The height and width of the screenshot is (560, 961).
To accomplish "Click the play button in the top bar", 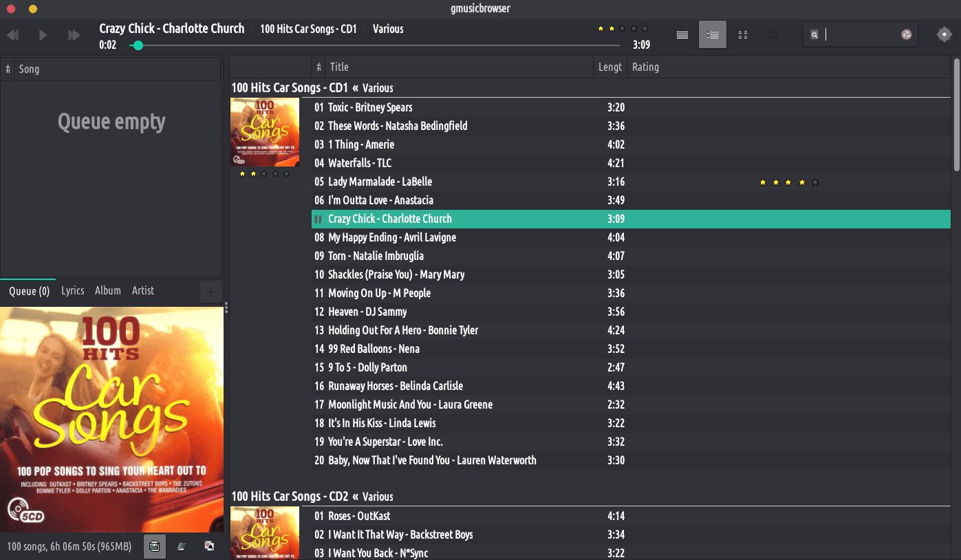I will 43,35.
